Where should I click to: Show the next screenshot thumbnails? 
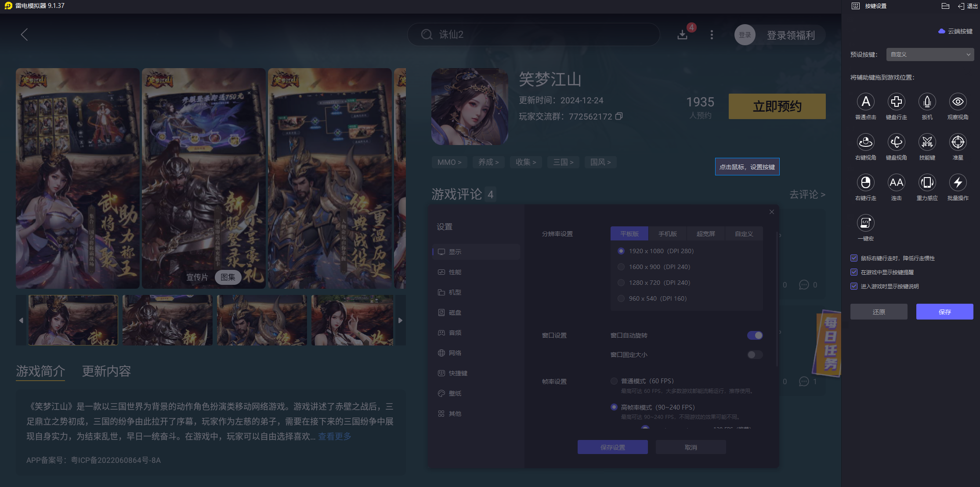400,320
